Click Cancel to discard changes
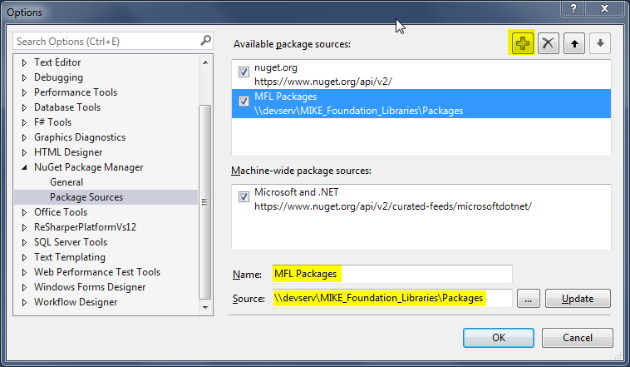This screenshot has width=630, height=367. [x=577, y=338]
